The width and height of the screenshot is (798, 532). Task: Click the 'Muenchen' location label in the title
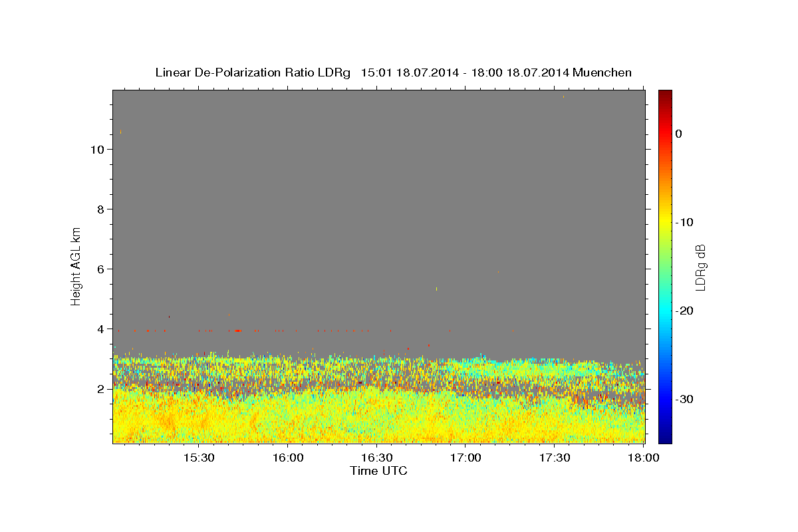coord(602,72)
